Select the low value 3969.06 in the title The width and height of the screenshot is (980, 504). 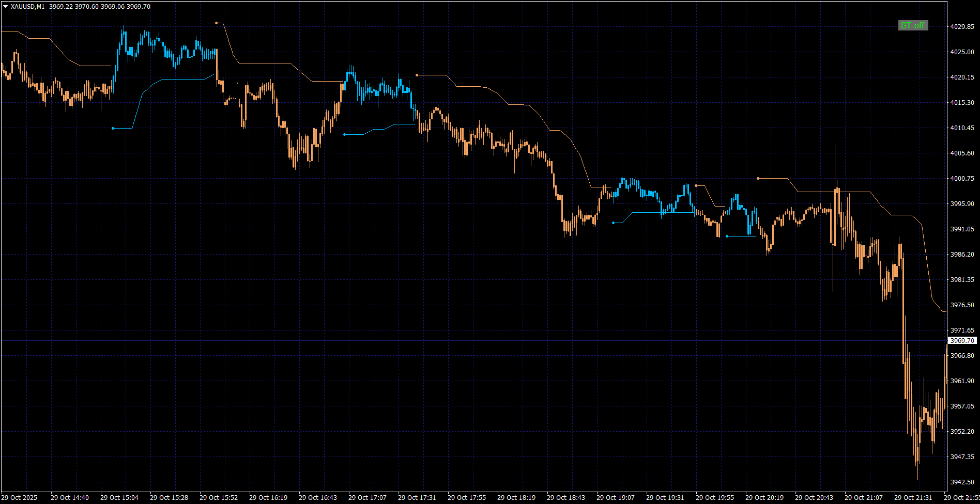113,7
